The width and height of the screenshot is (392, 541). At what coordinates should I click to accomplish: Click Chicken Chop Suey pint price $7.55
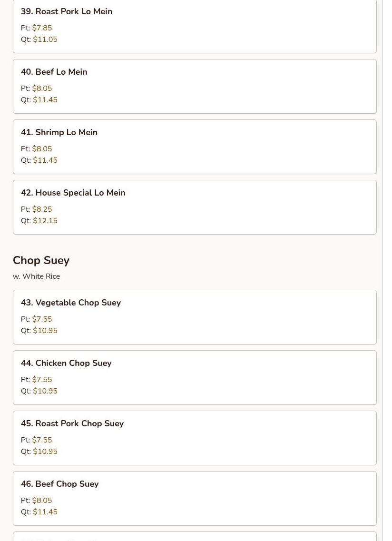42,380
